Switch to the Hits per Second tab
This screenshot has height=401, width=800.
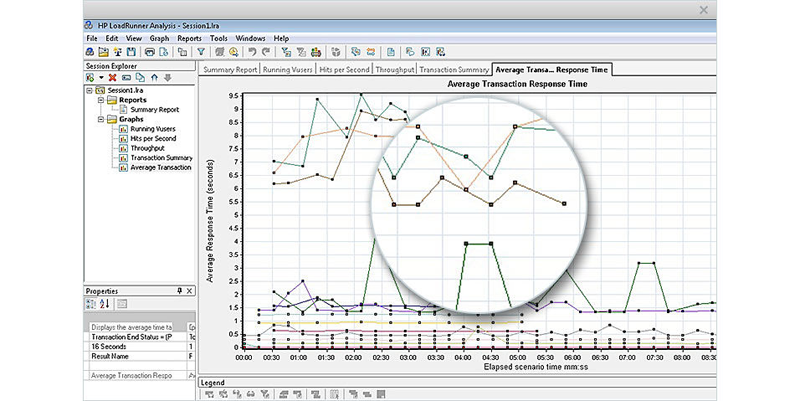pos(344,70)
